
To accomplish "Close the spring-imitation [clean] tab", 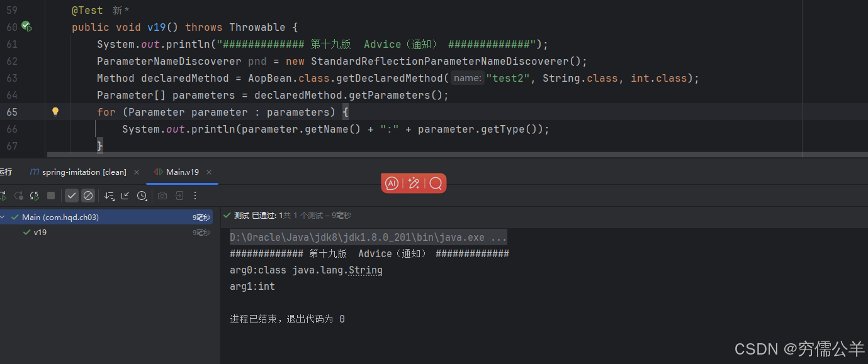I will pyautogui.click(x=138, y=172).
